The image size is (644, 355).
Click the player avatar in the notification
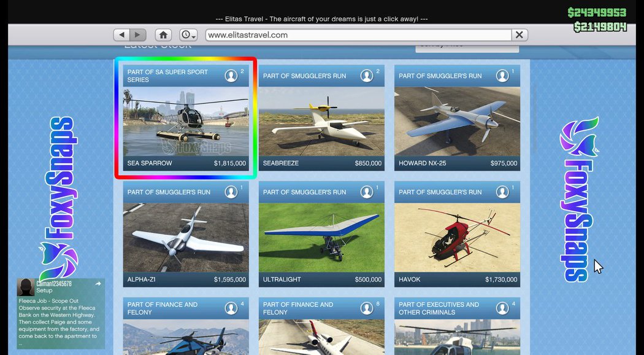(x=26, y=287)
